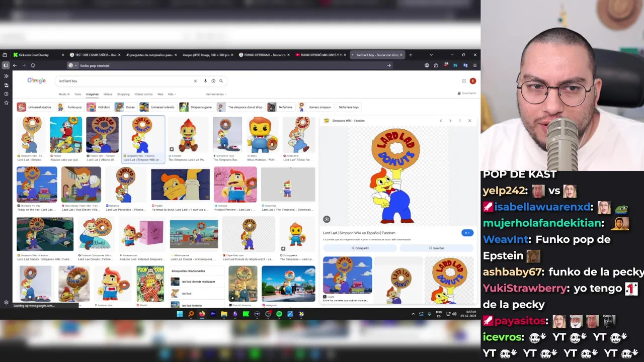Switch to Kick.com Chat Overlay browser tab
Screen dimensions: 644x362
pos(38,55)
